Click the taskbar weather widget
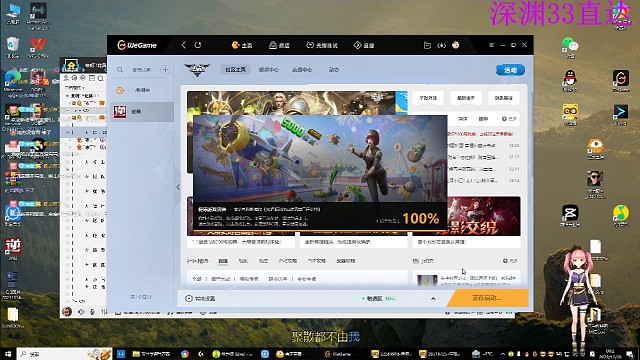The height and width of the screenshot is (360, 640). [x=482, y=354]
